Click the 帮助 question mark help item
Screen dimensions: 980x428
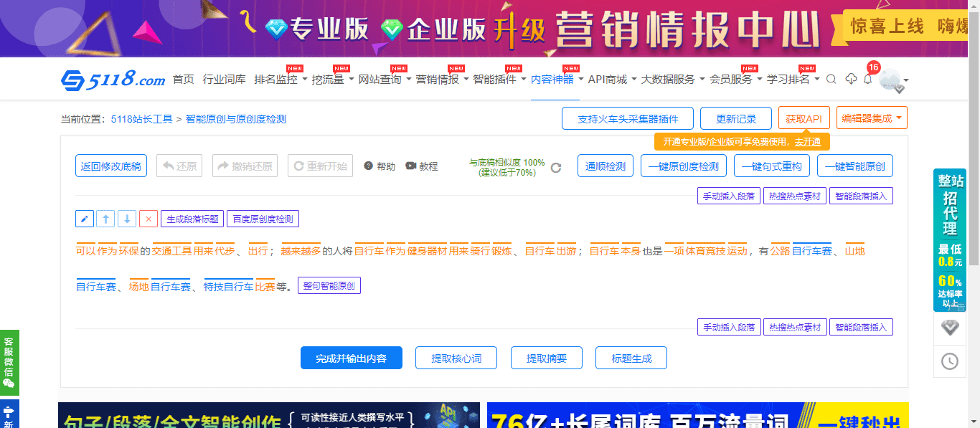[x=380, y=166]
